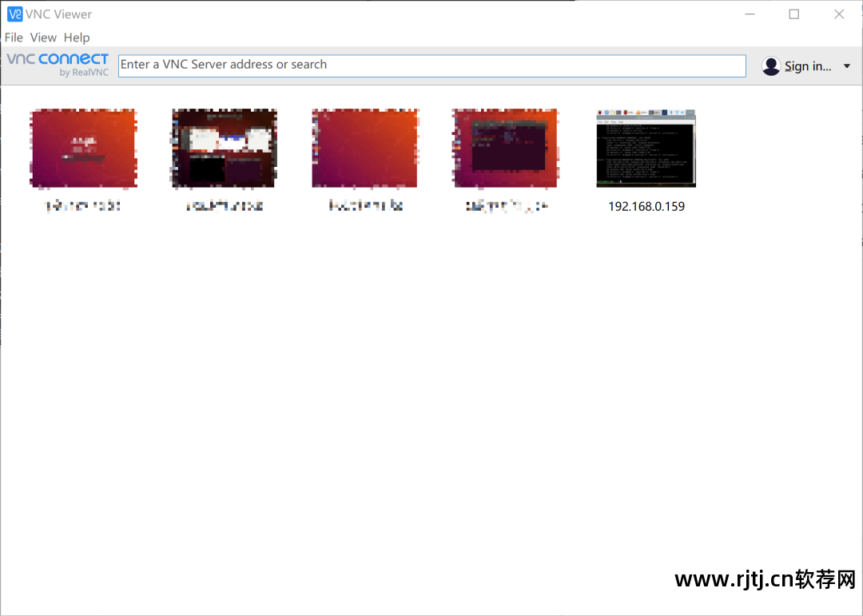Select the third plain orange desktop thumbnail
863x616 pixels.
tap(365, 148)
